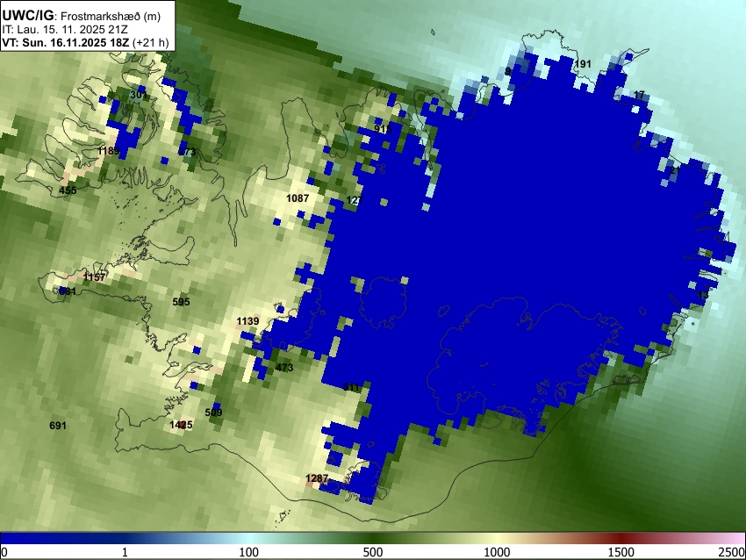Screen dimensions: 746x560
Task: Click the map value 1287
Action: click(x=317, y=478)
